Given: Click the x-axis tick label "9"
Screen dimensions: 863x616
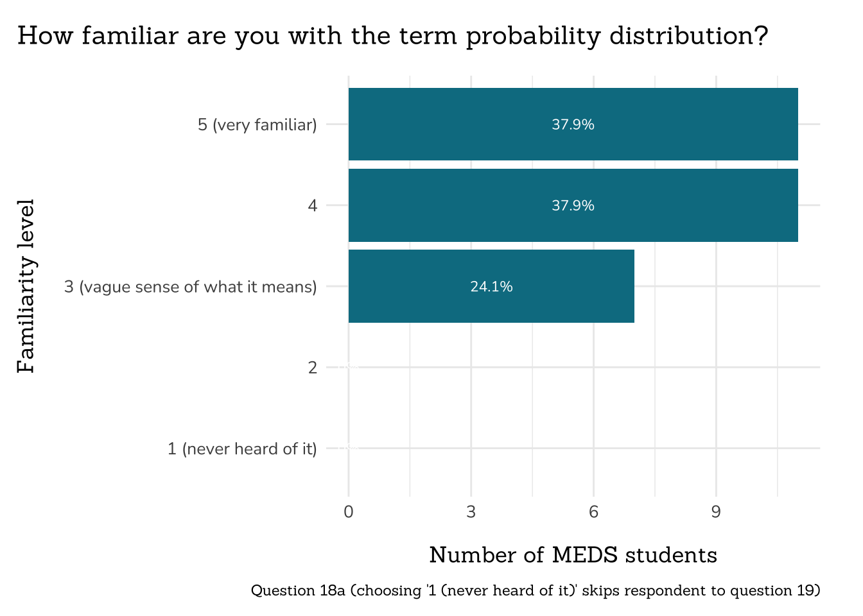Looking at the screenshot, I should tap(716, 512).
